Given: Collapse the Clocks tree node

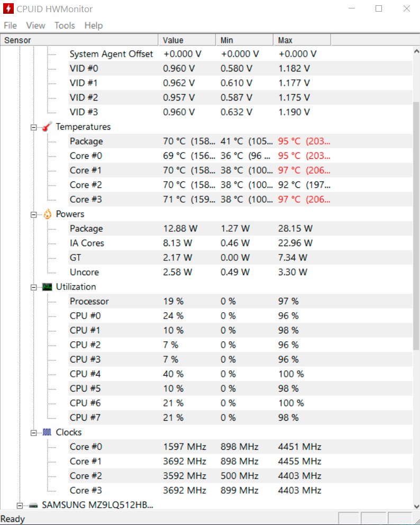Looking at the screenshot, I should [33, 433].
